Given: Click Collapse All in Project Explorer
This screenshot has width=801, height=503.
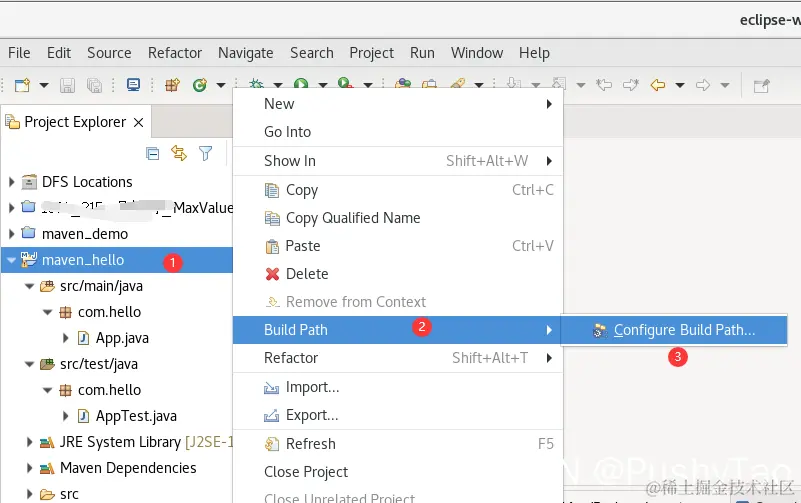Looking at the screenshot, I should click(152, 153).
